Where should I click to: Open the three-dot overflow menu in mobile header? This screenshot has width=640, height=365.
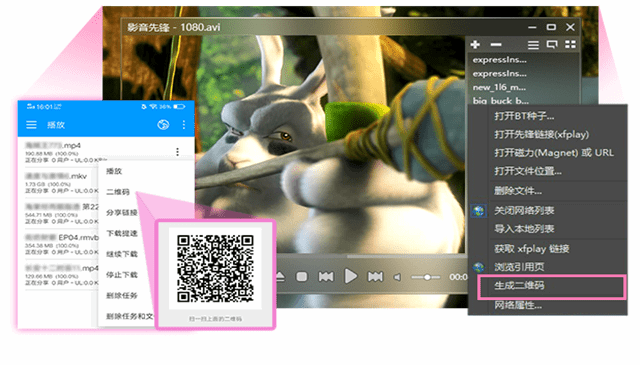184,125
